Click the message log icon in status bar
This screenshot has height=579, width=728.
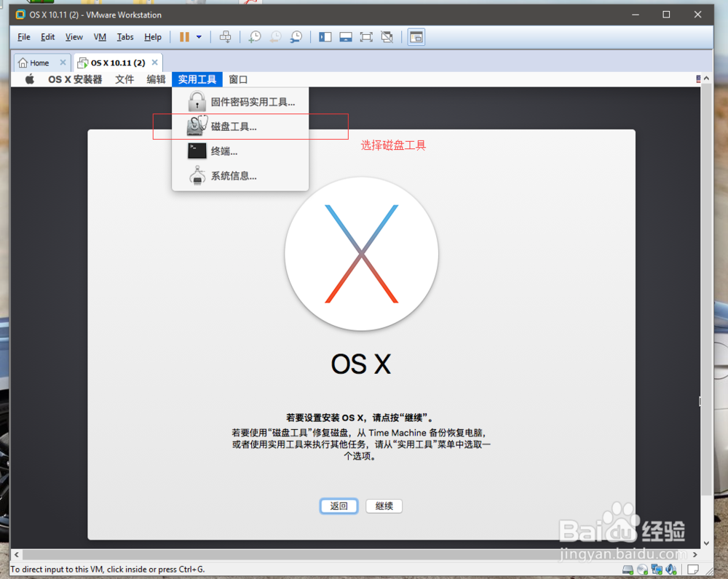point(693,570)
